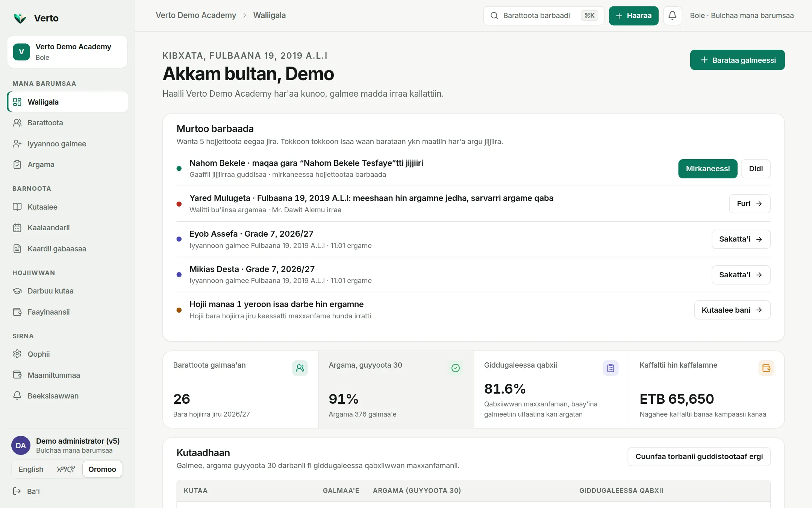This screenshot has height=508, width=812.
Task: Go to the Barattoota menu label
Action: pyautogui.click(x=45, y=123)
